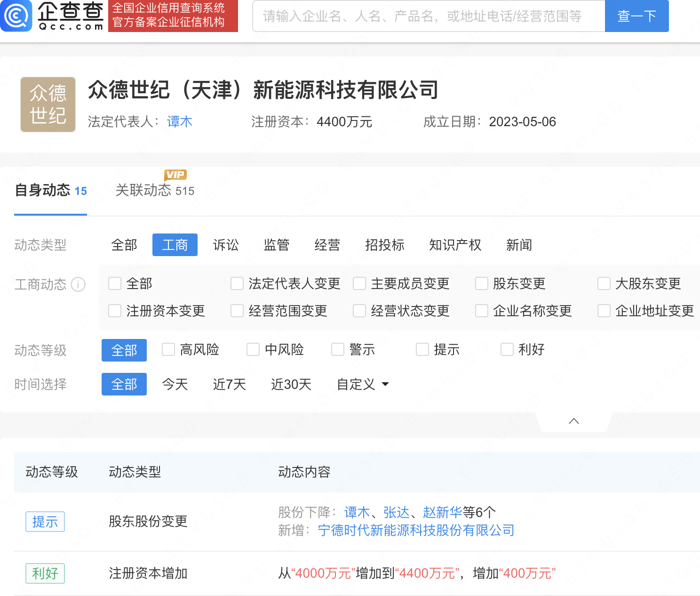Check the 主要成员变更 checkbox
700x596 pixels.
[x=359, y=283]
